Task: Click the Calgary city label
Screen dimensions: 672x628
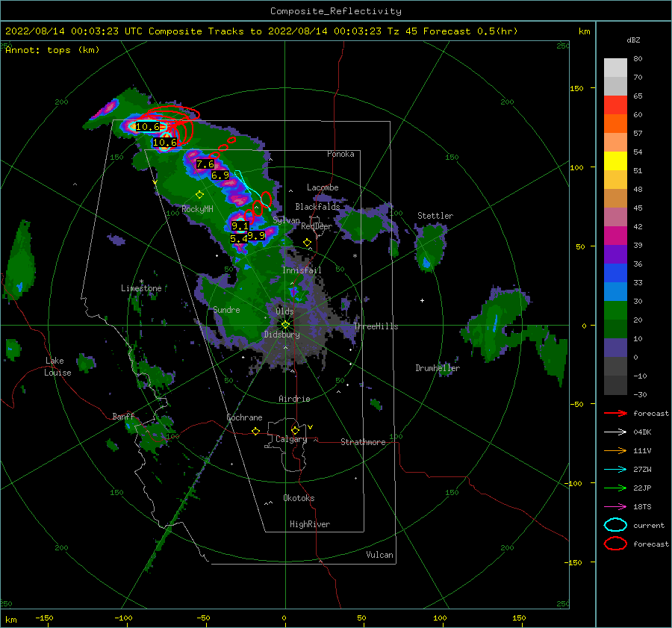Action: [291, 439]
